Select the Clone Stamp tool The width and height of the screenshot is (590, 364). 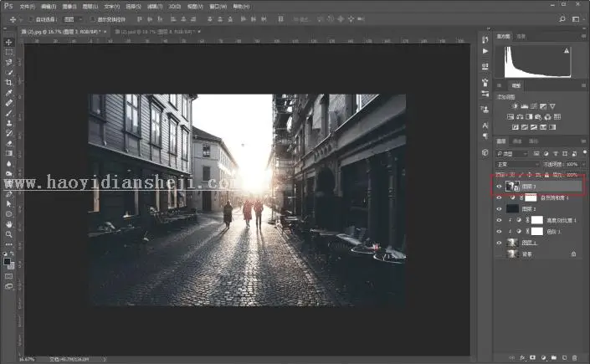click(x=8, y=123)
